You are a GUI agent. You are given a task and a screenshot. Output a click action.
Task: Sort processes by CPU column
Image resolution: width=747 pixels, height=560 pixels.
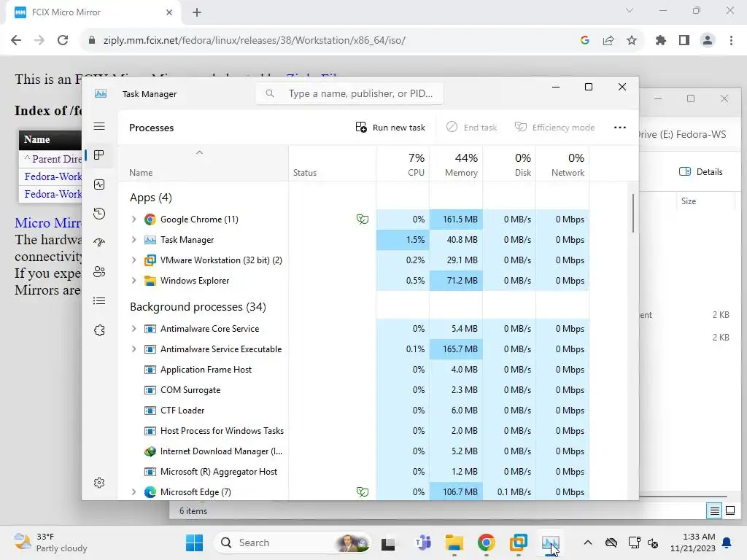coord(403,163)
